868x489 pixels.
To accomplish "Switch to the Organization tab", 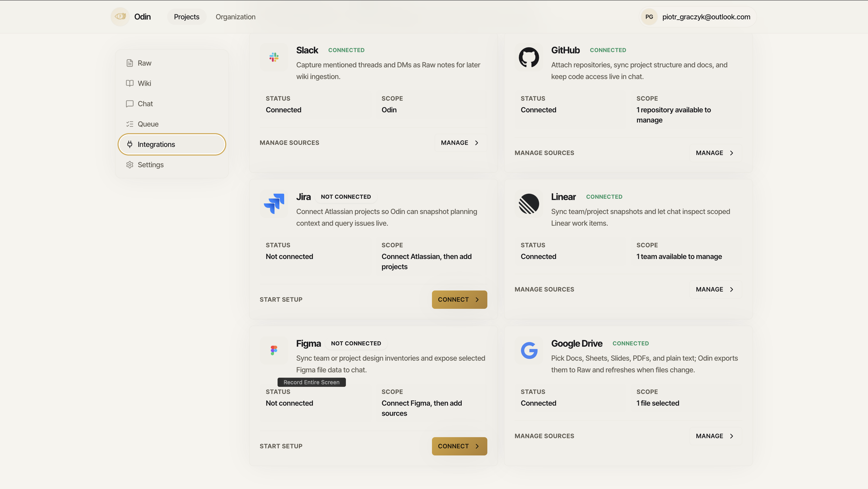I will pos(235,17).
